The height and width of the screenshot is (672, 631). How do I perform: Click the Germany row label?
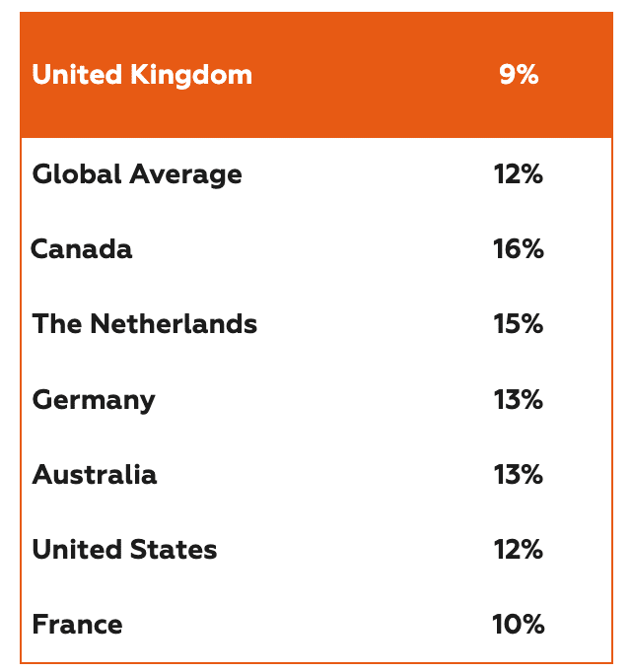(94, 401)
